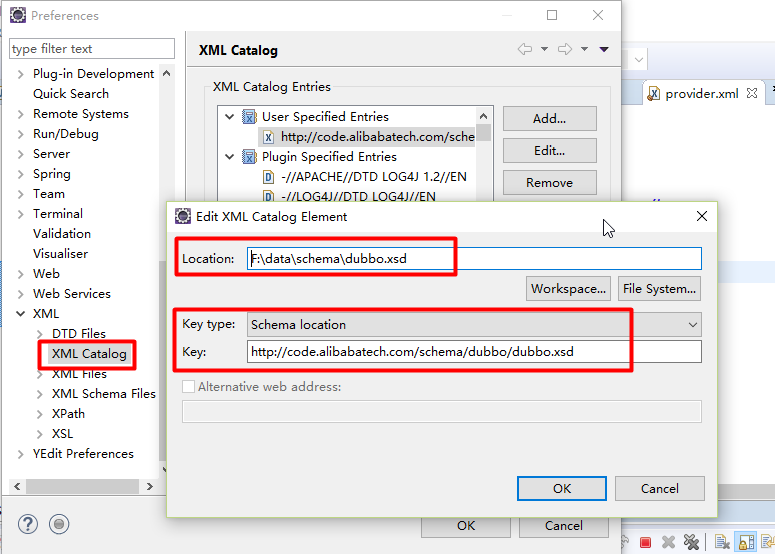
Task: Click the File System... browse button
Action: coord(659,289)
